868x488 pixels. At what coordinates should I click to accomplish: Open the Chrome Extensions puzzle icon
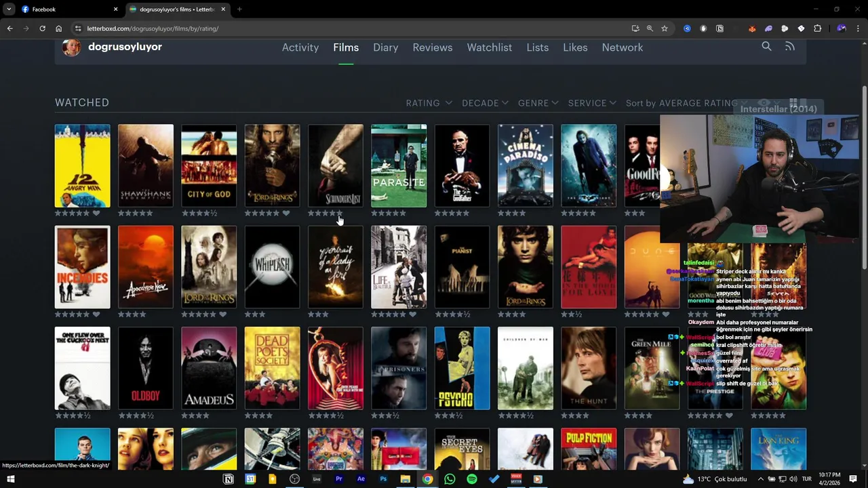[817, 28]
